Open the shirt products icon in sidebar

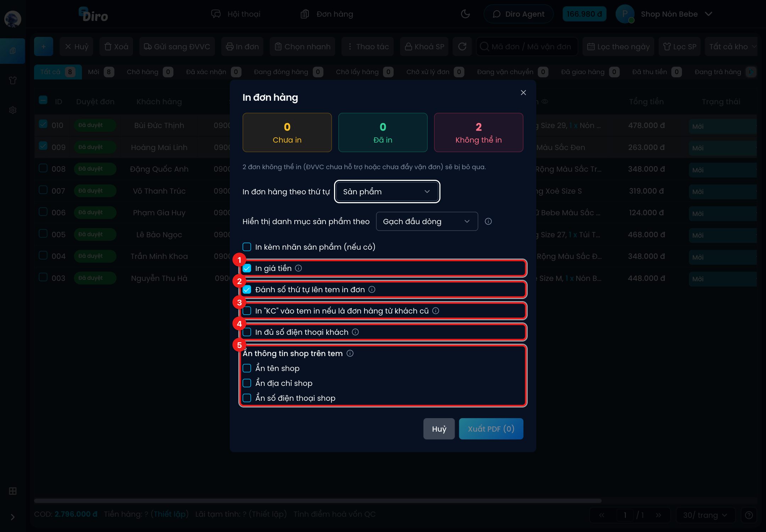pos(13,81)
